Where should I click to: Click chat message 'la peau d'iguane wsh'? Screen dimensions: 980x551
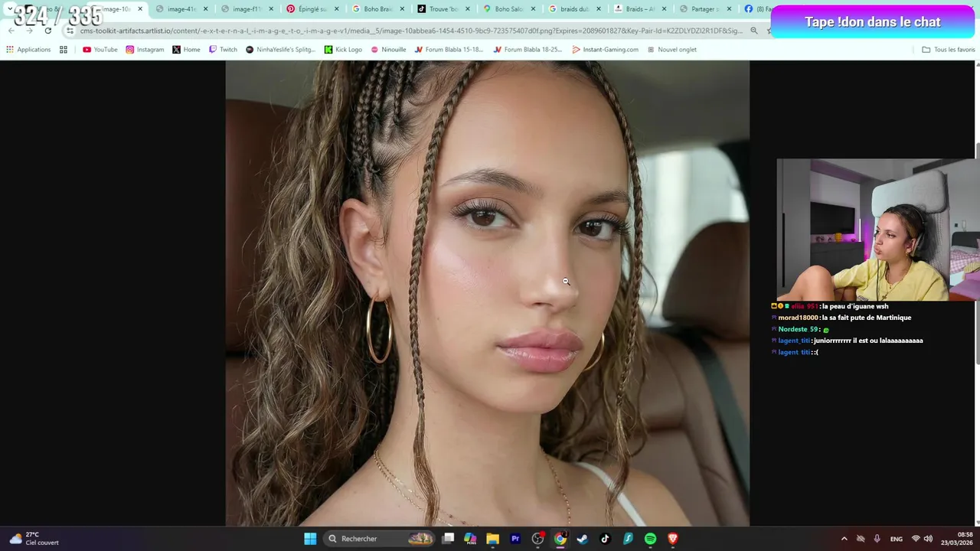[x=855, y=306]
